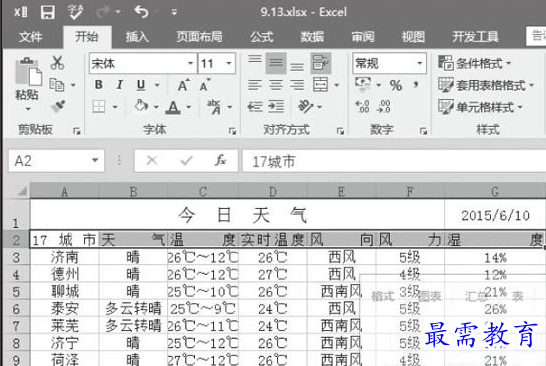This screenshot has width=546, height=366.
Task: Open the font color dropdown arrow
Action: coord(188,107)
